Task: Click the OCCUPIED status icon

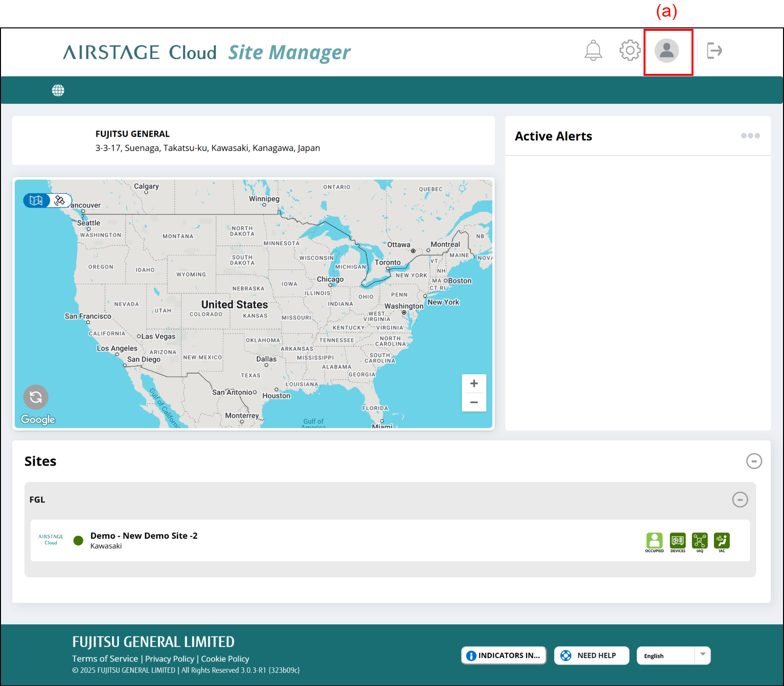Action: (654, 541)
